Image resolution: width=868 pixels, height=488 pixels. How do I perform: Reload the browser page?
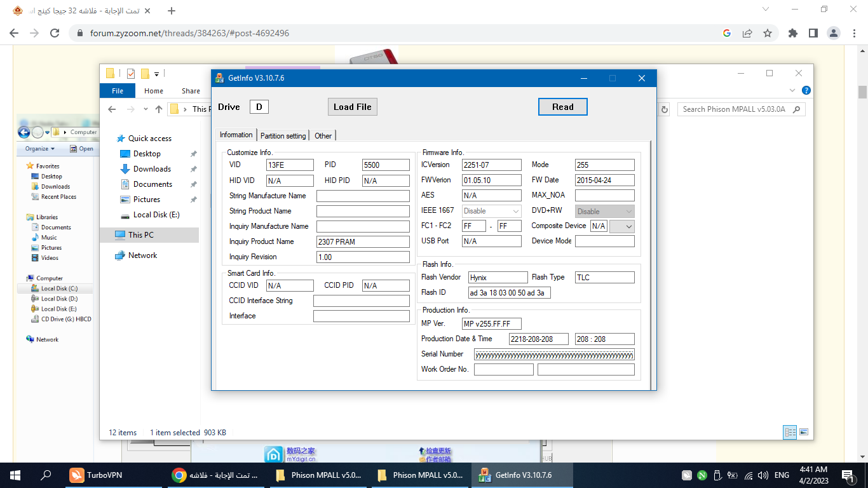coord(55,33)
